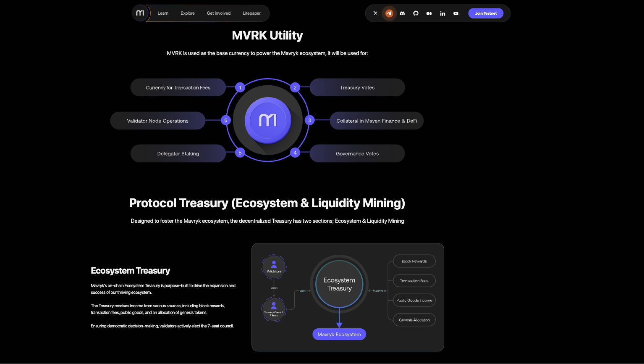This screenshot has width=644, height=364.
Task: Open the Litepaper link
Action: pos(251,13)
